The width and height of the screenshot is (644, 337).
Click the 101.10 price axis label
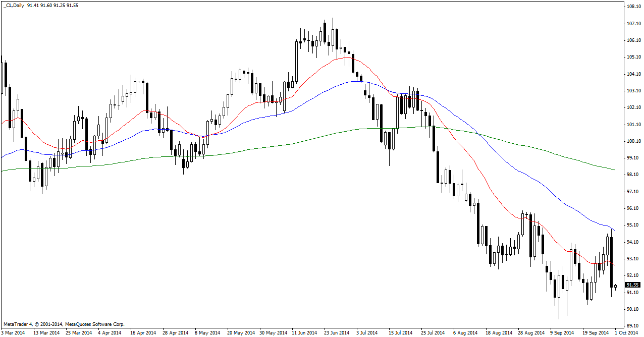634,125
